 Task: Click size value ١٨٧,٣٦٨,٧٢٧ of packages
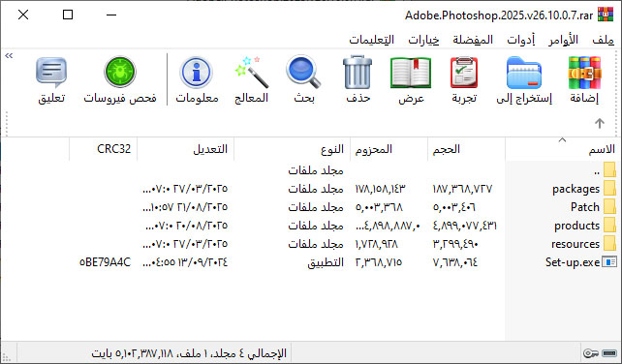pos(462,189)
